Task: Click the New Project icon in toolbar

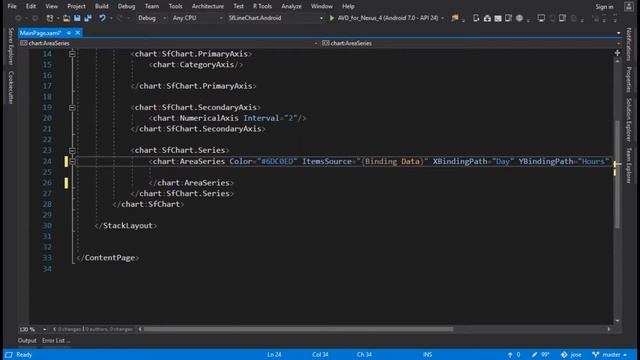Action: pyautogui.click(x=50, y=18)
